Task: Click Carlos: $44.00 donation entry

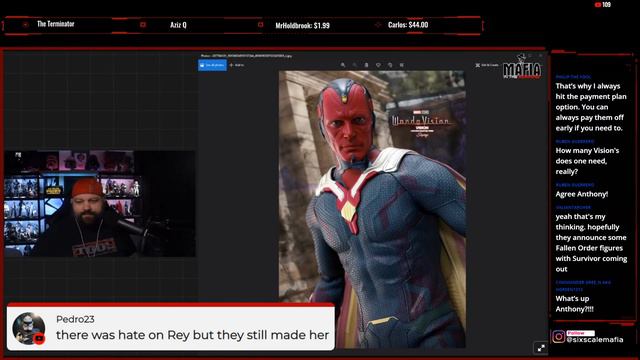Action: point(408,25)
